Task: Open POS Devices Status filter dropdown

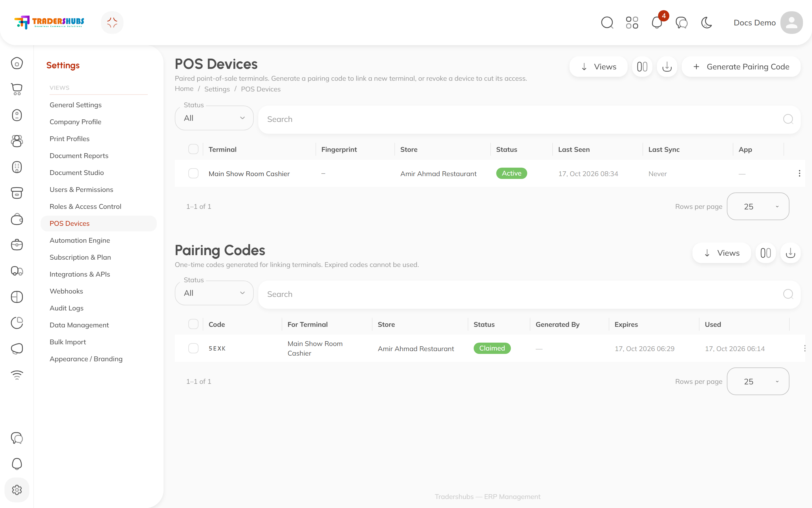Action: pyautogui.click(x=214, y=118)
